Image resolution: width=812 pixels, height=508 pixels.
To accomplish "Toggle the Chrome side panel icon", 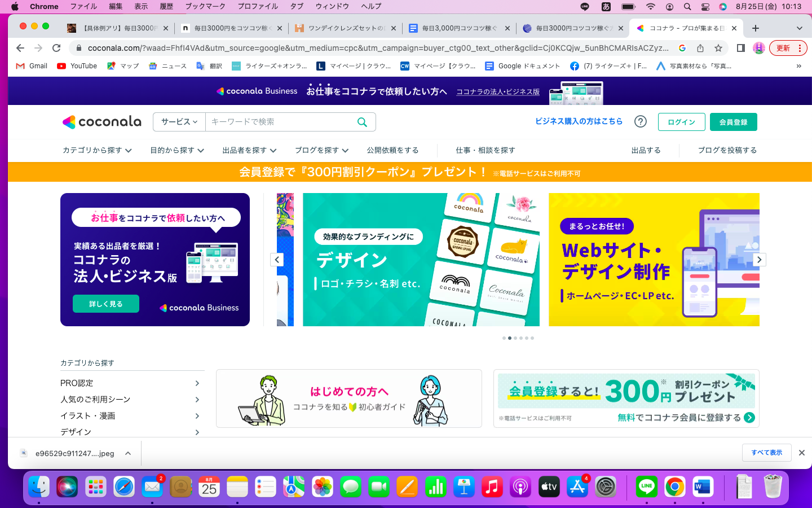I will 741,48.
